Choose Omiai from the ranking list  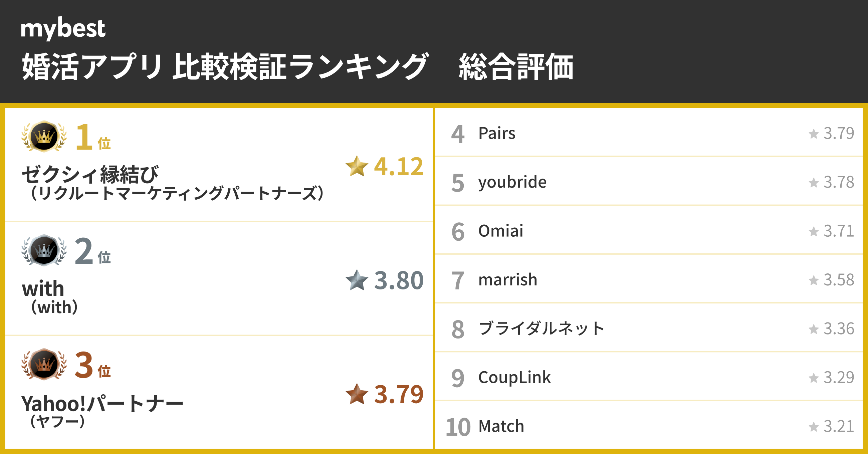[501, 231]
